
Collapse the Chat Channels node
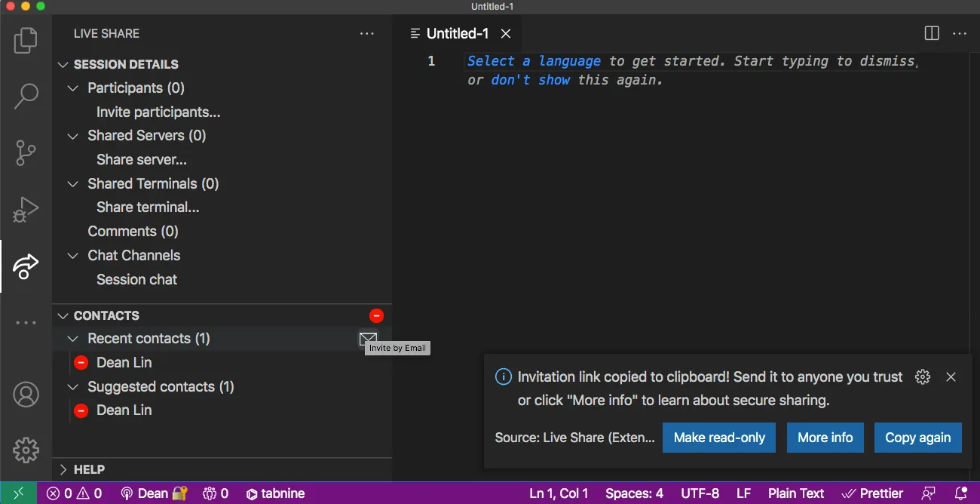coord(73,256)
